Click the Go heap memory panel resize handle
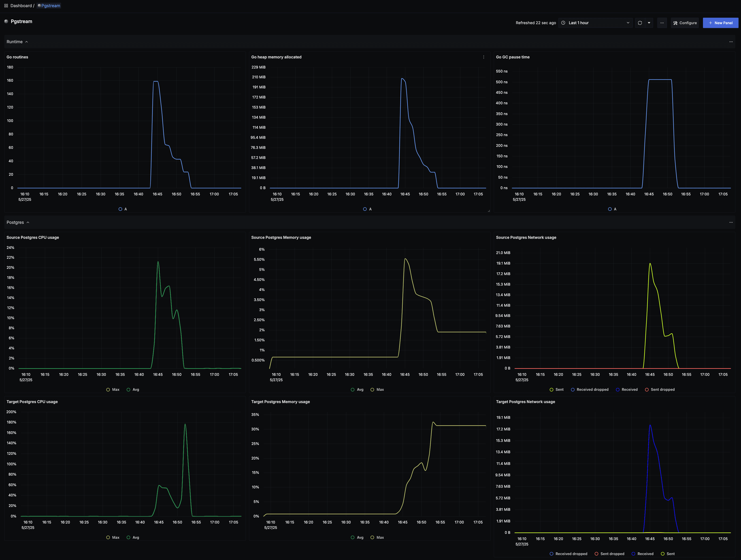This screenshot has height=560, width=741. point(489,211)
